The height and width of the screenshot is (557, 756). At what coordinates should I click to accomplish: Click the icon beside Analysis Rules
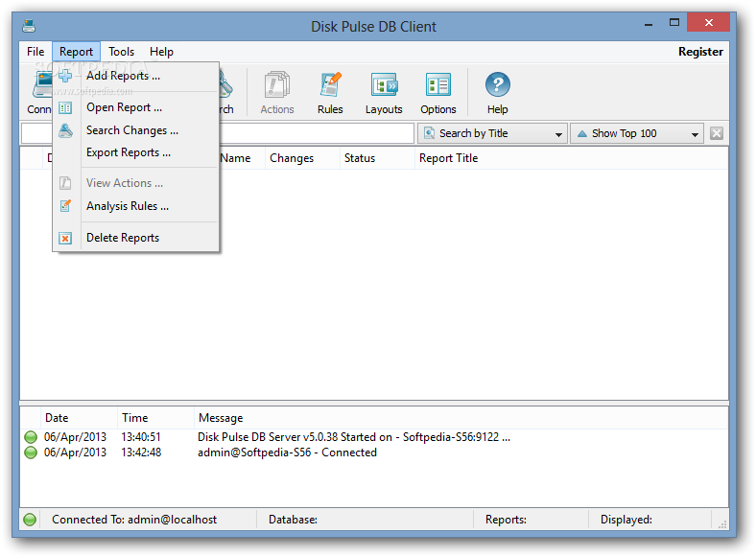(65, 206)
